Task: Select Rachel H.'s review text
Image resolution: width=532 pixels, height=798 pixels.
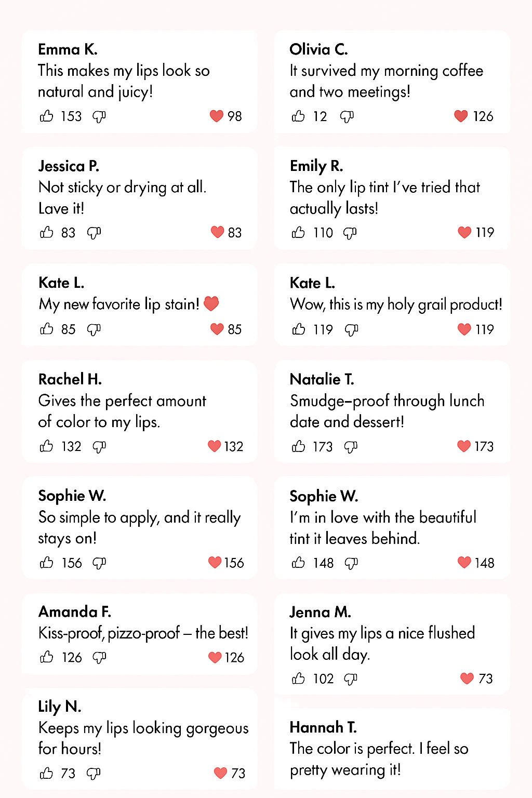Action: (x=122, y=411)
